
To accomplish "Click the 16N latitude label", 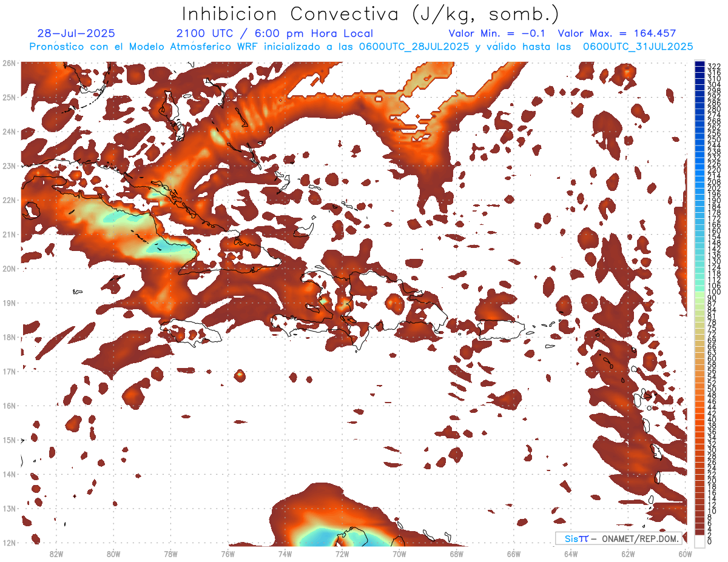I will pos(9,406).
